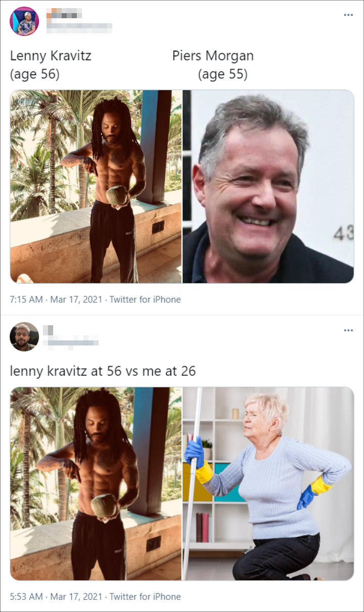Click the first tweet author's display name
The width and height of the screenshot is (364, 612).
(x=64, y=15)
